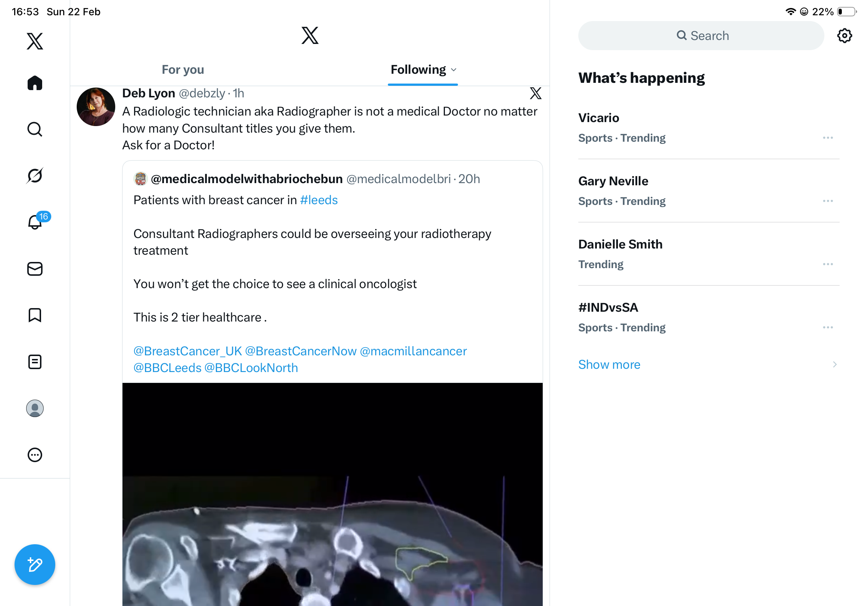
Task: Open the Home feed icon
Action: [x=35, y=83]
